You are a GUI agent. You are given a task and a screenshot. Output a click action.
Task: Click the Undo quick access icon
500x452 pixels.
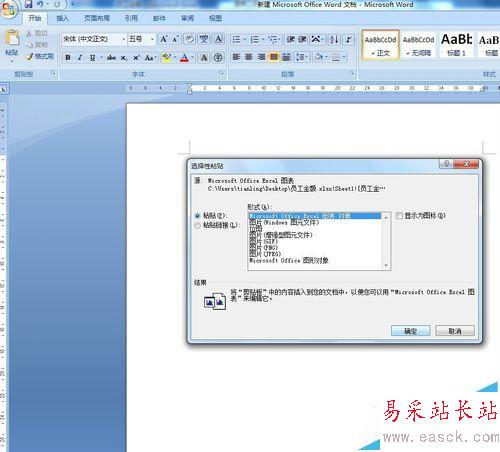click(x=40, y=4)
